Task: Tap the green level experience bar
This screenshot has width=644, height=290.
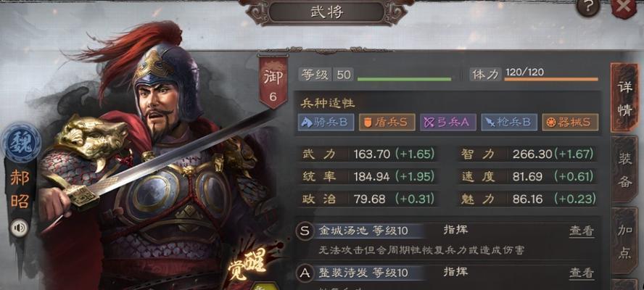Action: 404,79
